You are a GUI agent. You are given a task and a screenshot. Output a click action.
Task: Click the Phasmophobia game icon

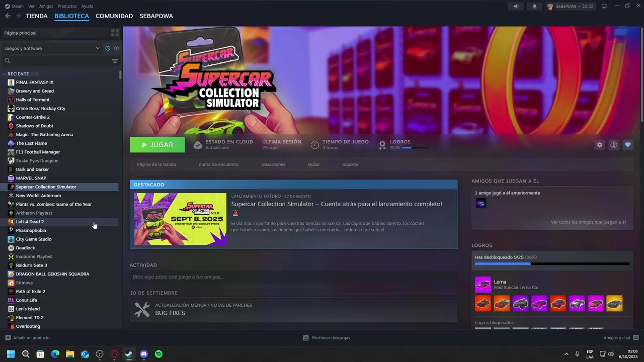click(11, 230)
